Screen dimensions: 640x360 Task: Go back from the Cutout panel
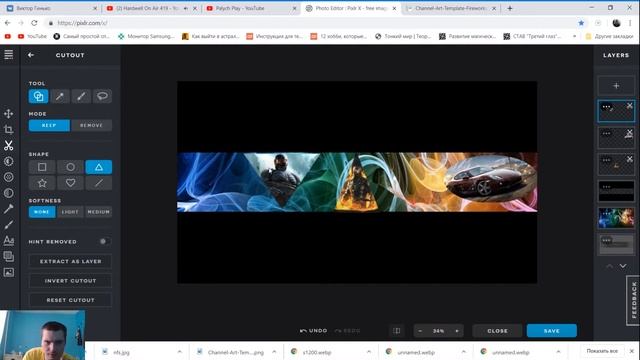[x=31, y=55]
